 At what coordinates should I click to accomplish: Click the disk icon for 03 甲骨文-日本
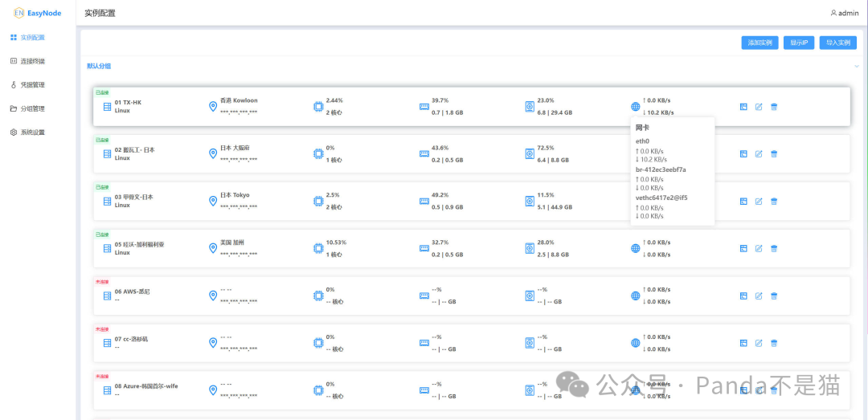pyautogui.click(x=530, y=201)
